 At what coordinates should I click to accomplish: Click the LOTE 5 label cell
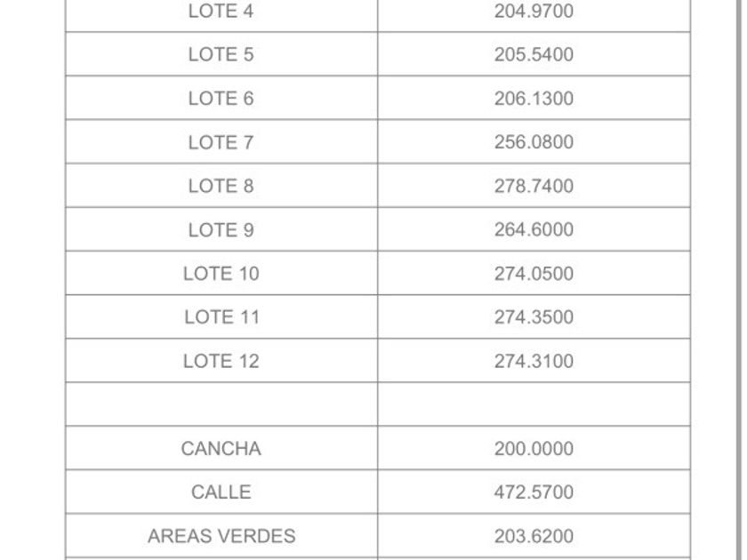pos(221,54)
